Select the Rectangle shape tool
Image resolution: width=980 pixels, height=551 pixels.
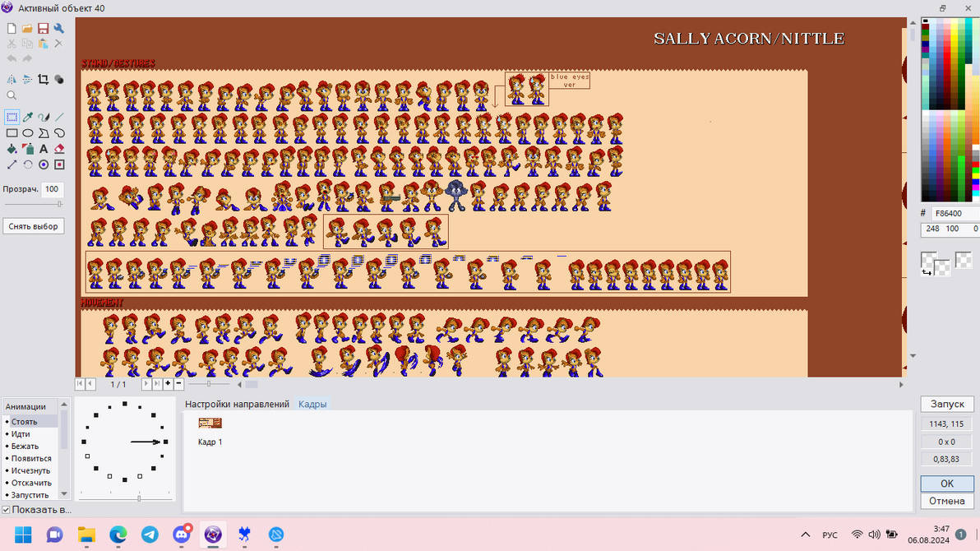12,133
